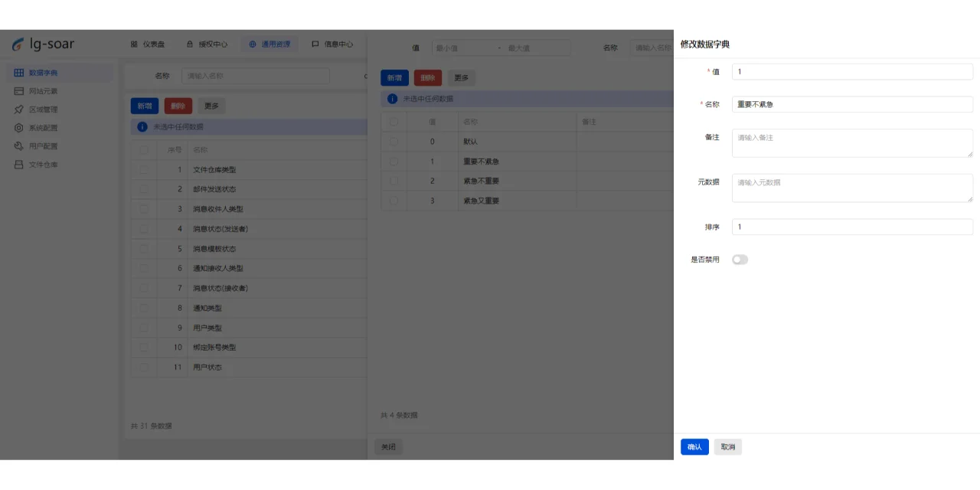Click 确认 to save the dictionary edit

(694, 447)
